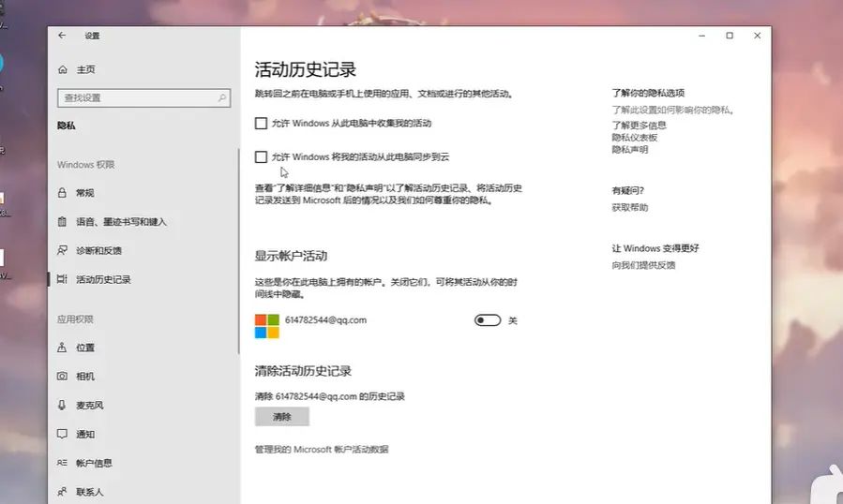Viewport: 843px width, 504px height.
Task: Select the location icon beside 位置
Action: (x=63, y=348)
